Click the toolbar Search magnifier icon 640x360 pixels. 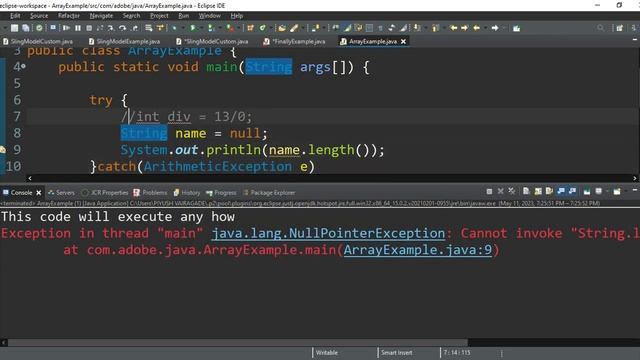(x=600, y=28)
